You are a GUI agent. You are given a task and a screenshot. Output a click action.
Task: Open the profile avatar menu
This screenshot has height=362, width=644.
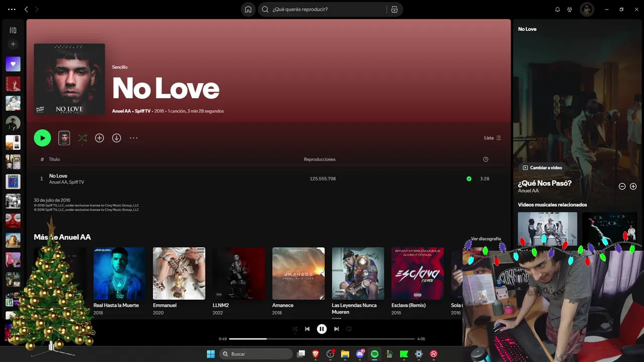point(587,9)
